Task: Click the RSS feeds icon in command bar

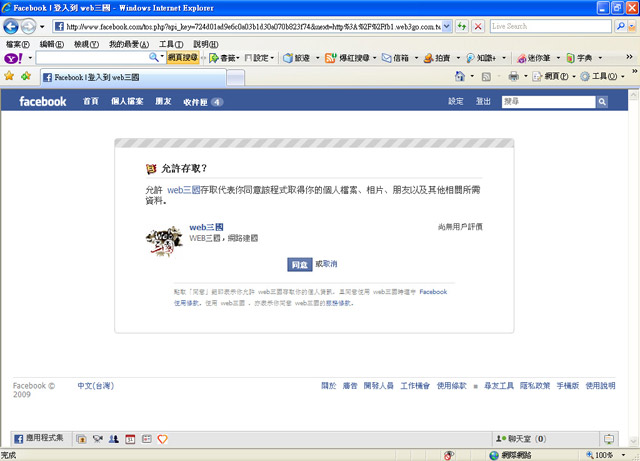Action: [486, 76]
